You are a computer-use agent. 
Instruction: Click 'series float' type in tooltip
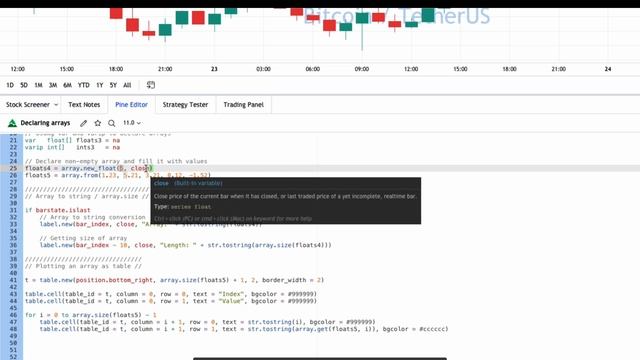click(x=191, y=207)
